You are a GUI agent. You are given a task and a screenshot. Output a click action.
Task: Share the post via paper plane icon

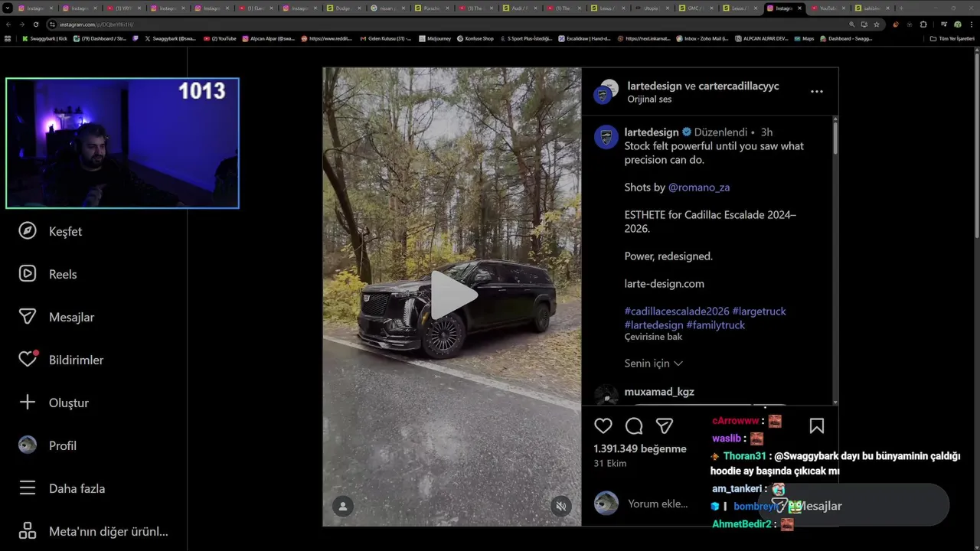coord(665,426)
